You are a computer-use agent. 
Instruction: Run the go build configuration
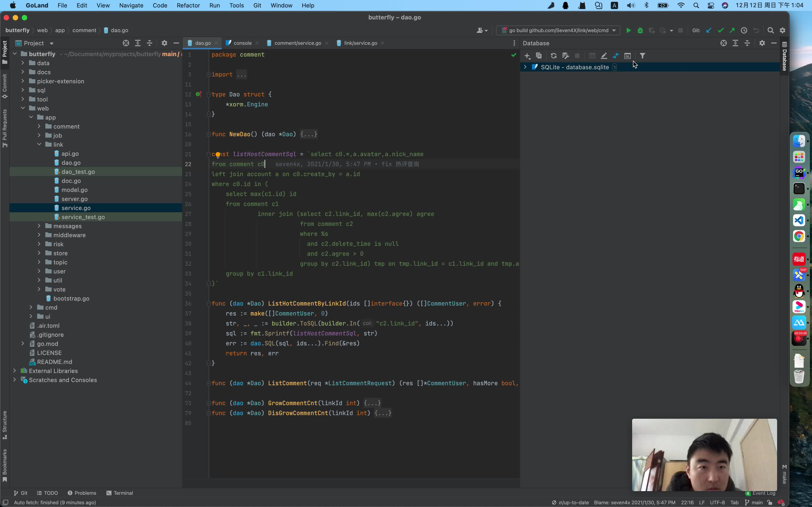pos(628,31)
